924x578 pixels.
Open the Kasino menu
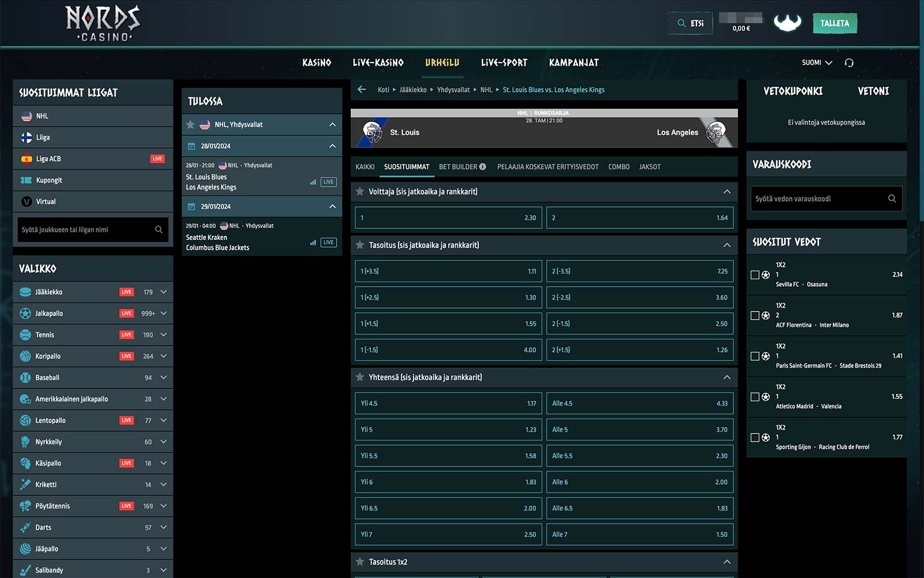(x=316, y=62)
